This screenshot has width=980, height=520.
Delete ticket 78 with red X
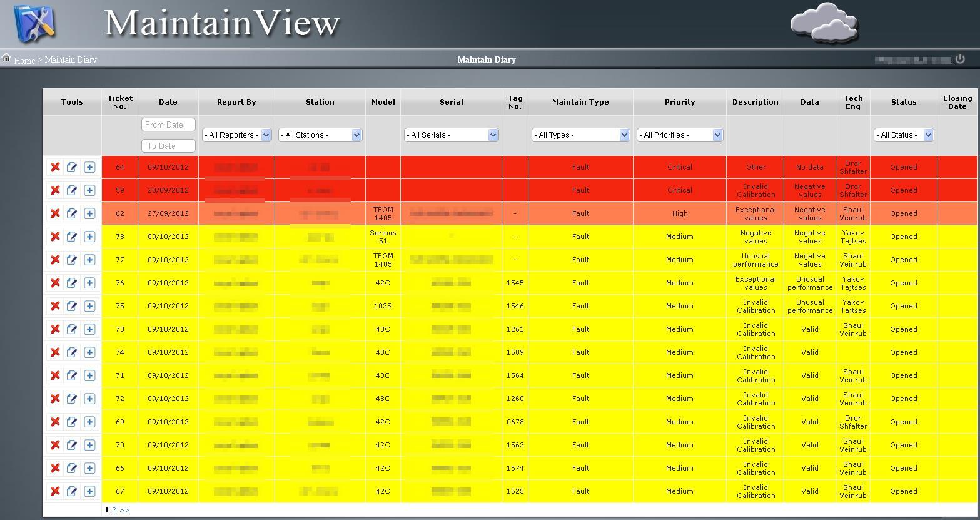click(x=55, y=237)
